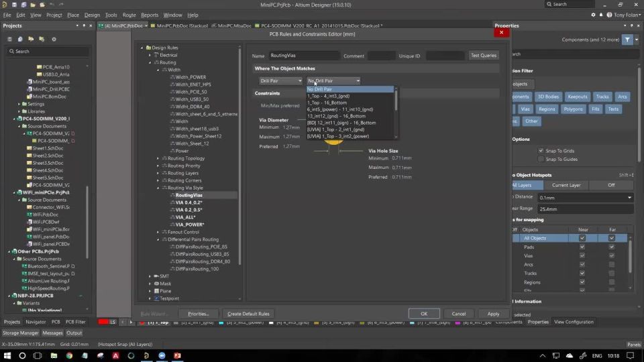The image size is (644, 362).
Task: Toggle Snap To Grids checkbox
Action: point(541,151)
